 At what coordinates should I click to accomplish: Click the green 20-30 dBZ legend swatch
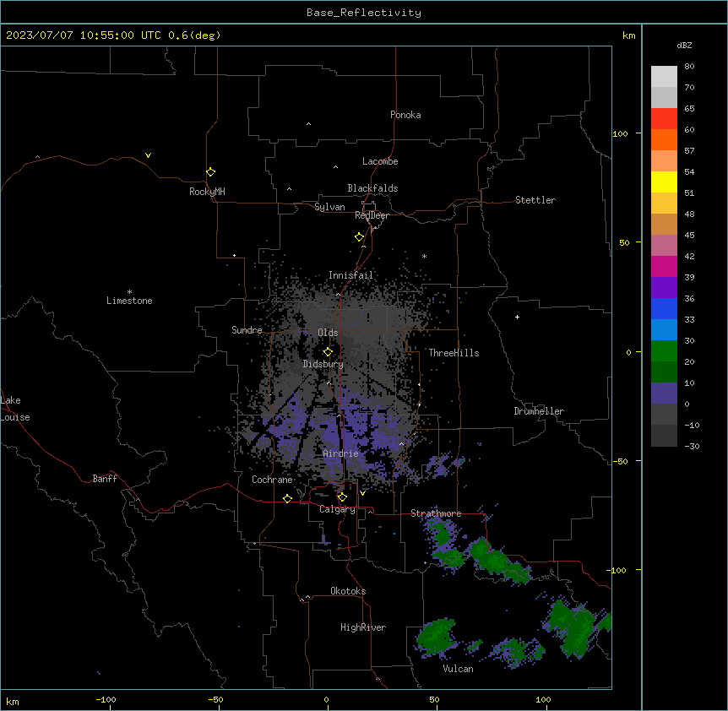[664, 351]
